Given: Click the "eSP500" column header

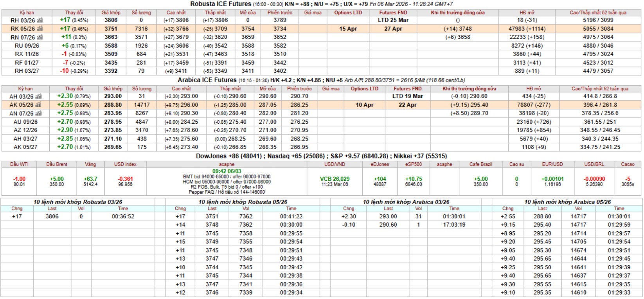Looking at the screenshot, I should (x=414, y=164).
